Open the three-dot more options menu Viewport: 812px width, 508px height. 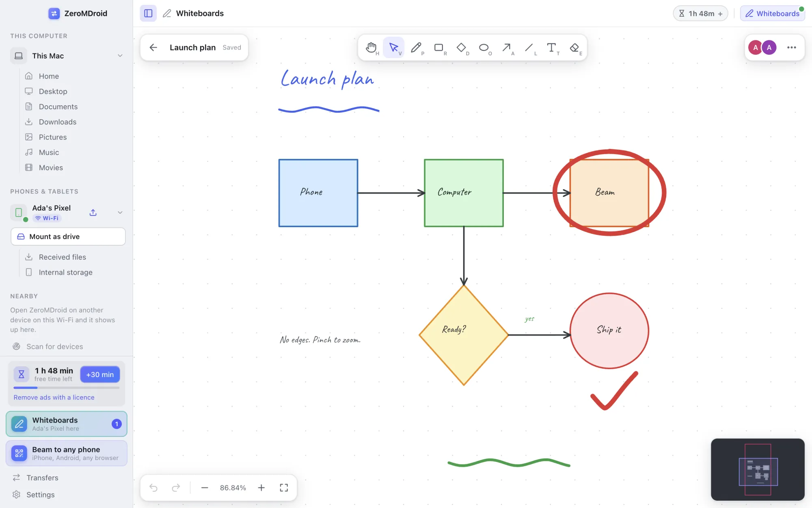tap(791, 48)
